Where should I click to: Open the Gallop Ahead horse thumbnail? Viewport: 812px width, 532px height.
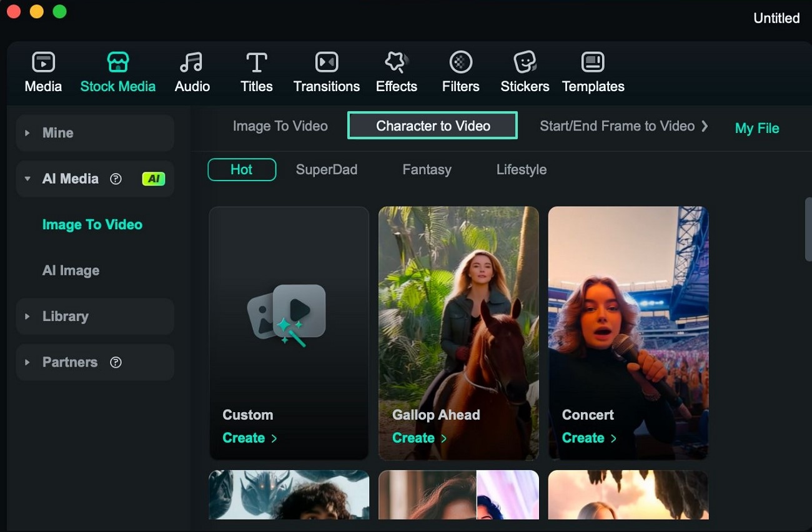point(458,333)
